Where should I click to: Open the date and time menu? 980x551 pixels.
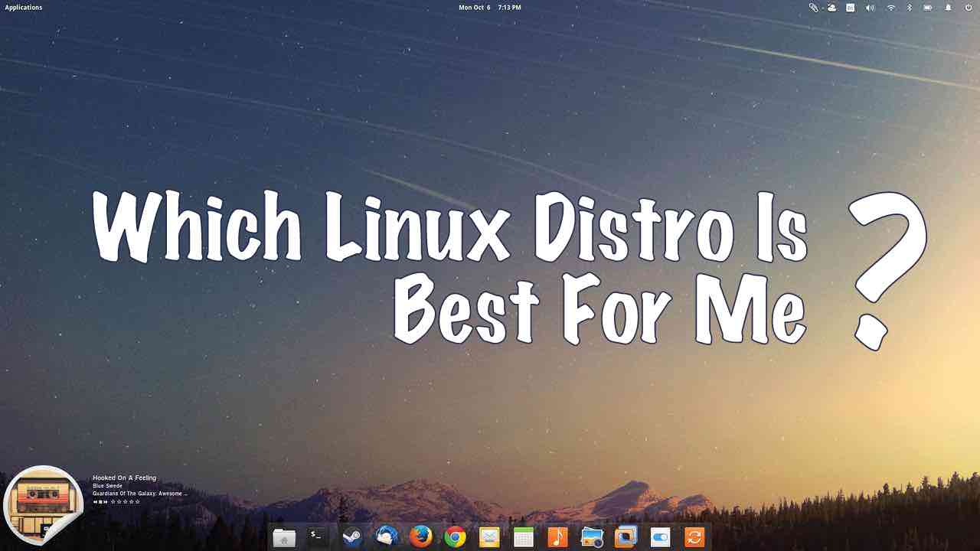click(488, 7)
